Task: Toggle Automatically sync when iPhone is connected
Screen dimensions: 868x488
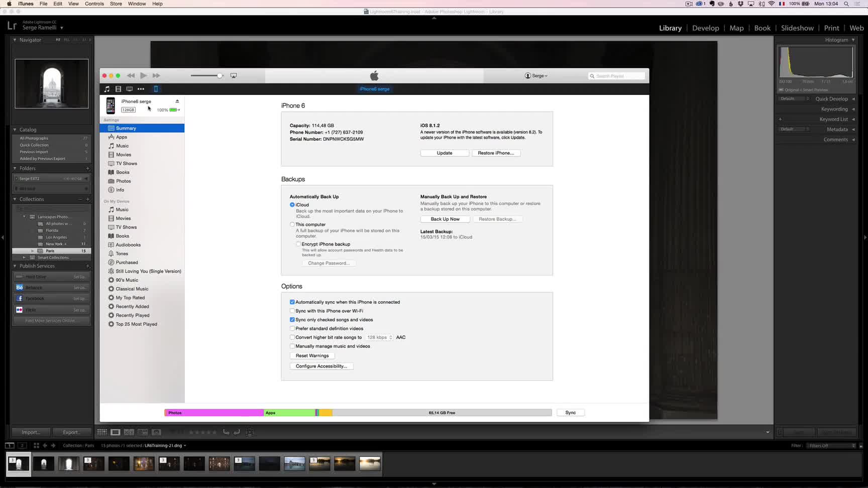Action: point(292,302)
